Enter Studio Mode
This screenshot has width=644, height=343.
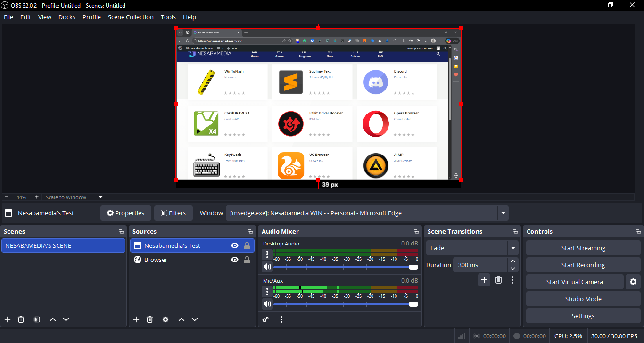[x=583, y=299]
